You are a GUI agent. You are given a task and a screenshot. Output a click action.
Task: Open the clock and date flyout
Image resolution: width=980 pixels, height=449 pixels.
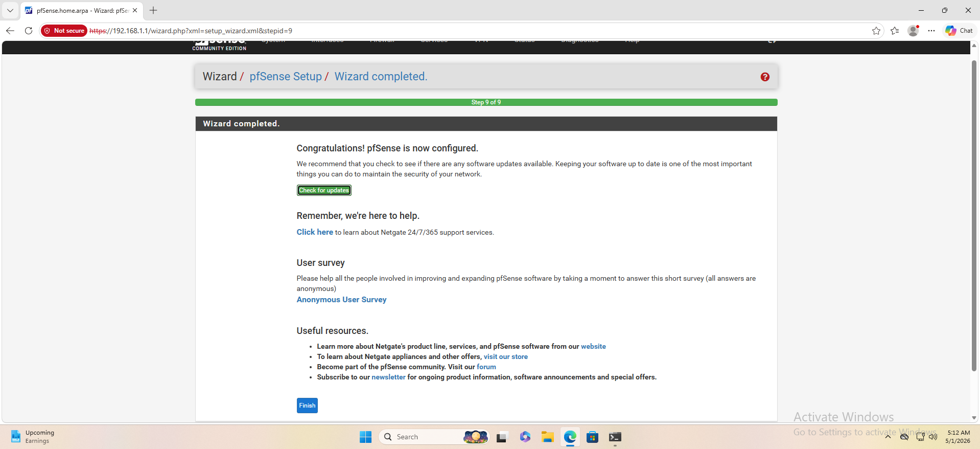pos(958,437)
